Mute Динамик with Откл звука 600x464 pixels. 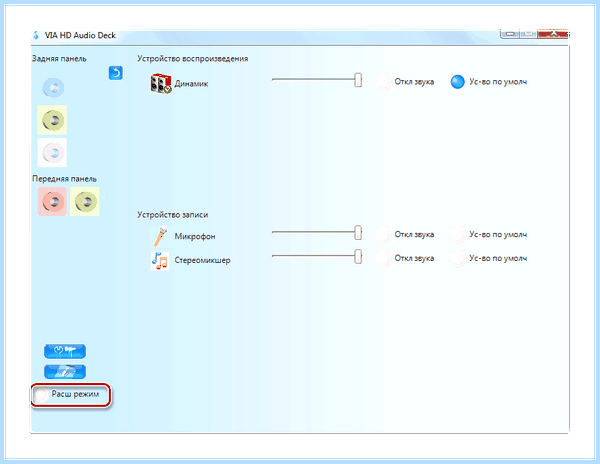382,82
